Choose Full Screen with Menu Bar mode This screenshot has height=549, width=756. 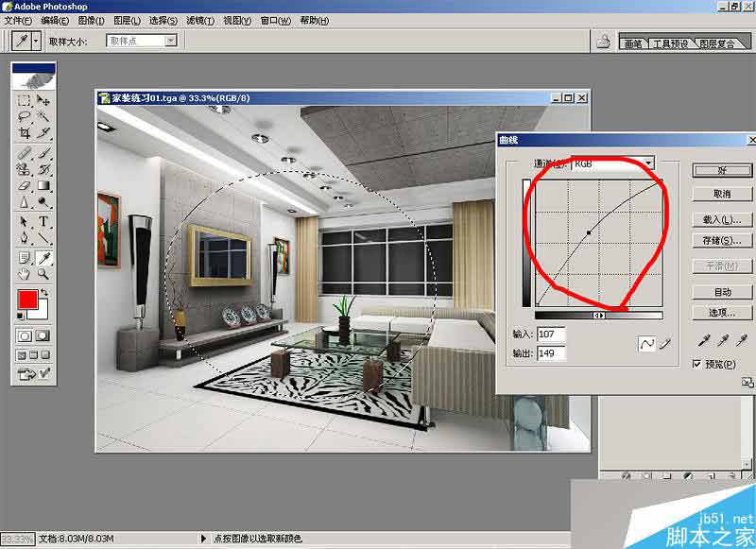pyautogui.click(x=34, y=355)
